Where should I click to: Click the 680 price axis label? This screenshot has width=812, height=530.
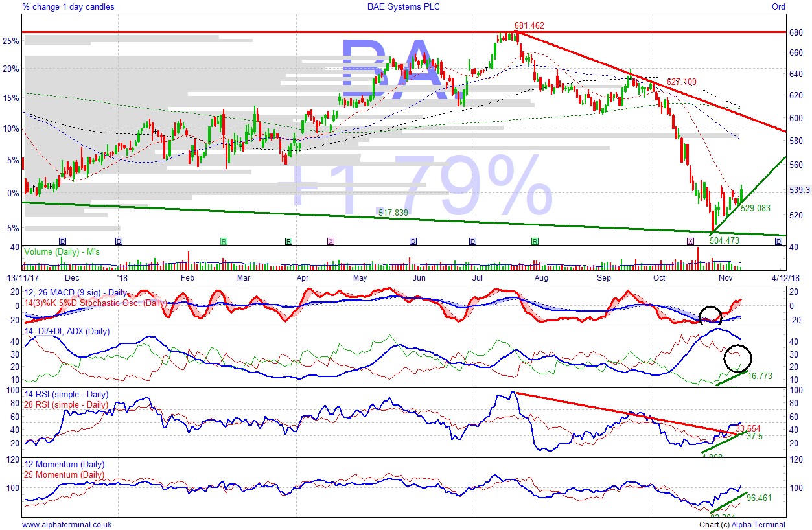tap(796, 32)
